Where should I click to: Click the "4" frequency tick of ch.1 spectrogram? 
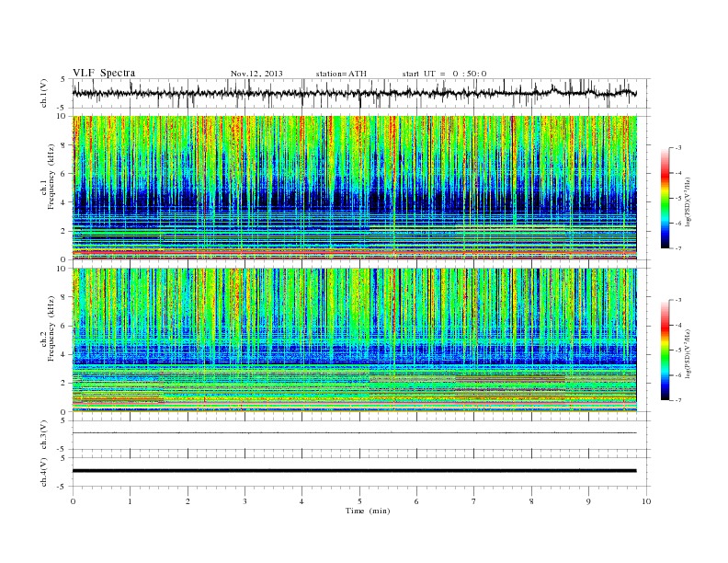pyautogui.click(x=64, y=202)
